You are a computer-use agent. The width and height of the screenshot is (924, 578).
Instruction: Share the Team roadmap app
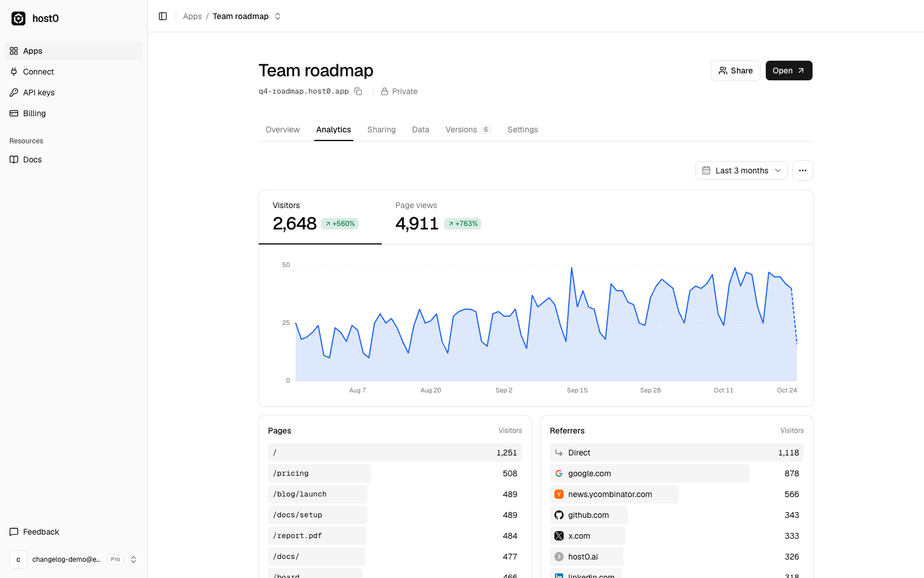pos(736,71)
